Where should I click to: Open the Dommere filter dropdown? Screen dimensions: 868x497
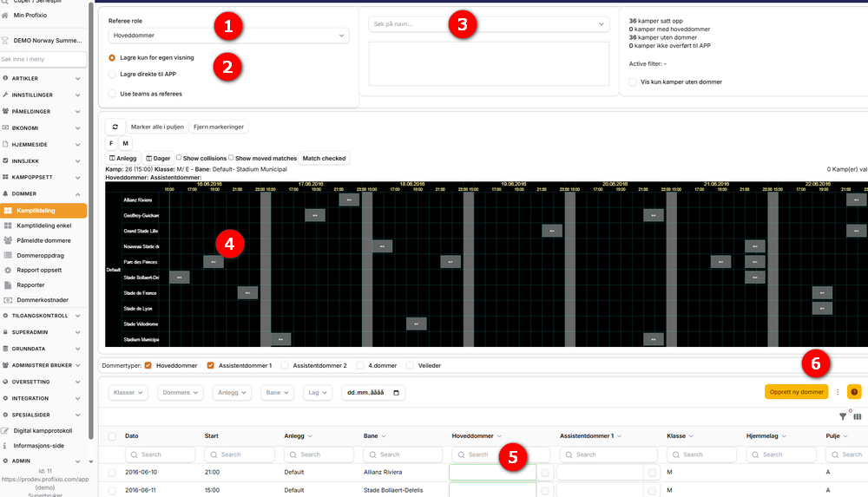pos(181,392)
